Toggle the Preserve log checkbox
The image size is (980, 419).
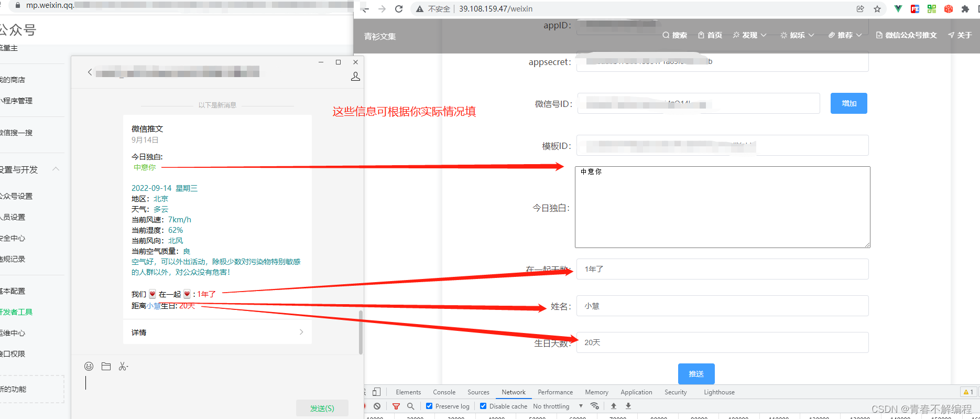[429, 406]
